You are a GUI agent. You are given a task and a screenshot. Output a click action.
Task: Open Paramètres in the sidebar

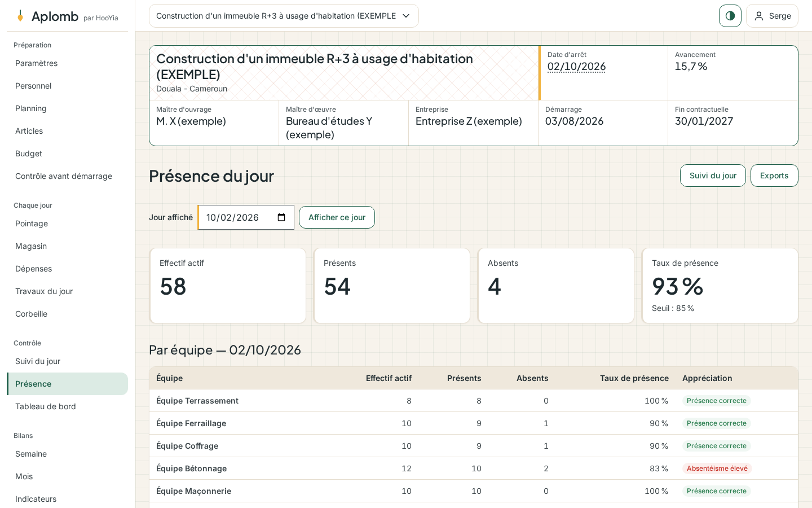point(67,63)
